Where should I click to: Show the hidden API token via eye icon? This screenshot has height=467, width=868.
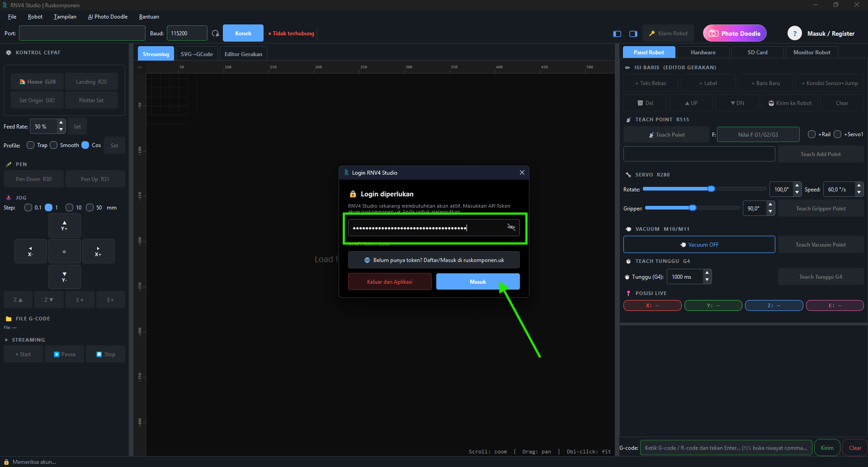pyautogui.click(x=511, y=227)
